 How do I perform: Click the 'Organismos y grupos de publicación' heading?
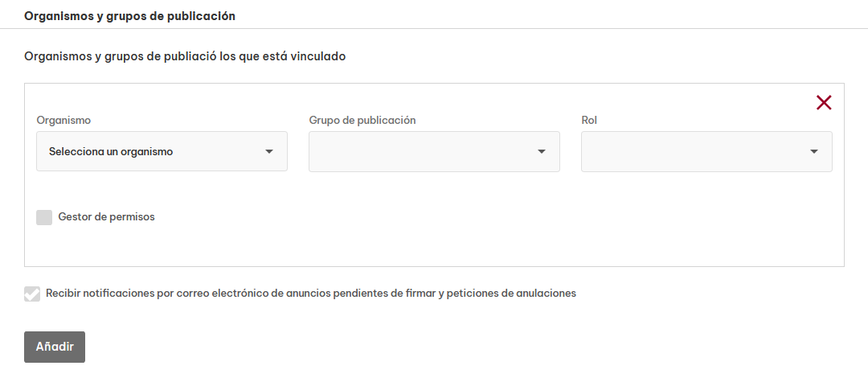(129, 15)
